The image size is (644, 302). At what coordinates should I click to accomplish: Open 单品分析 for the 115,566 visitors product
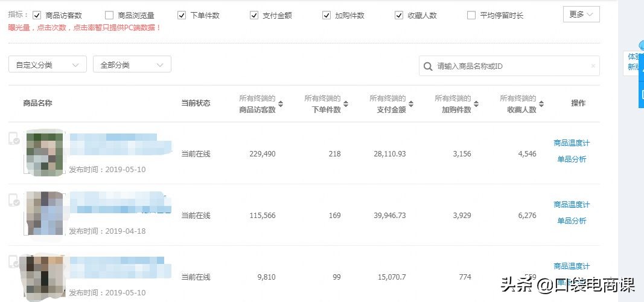pos(572,221)
